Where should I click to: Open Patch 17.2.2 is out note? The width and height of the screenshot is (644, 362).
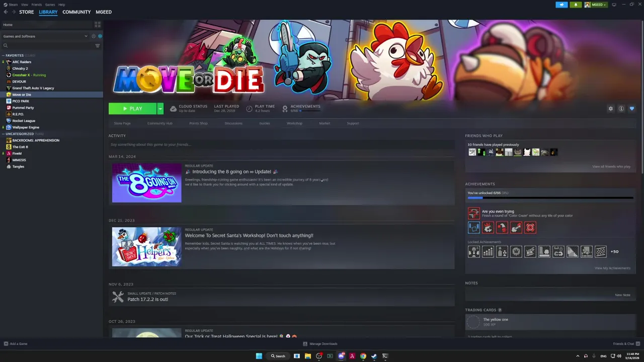(147, 299)
